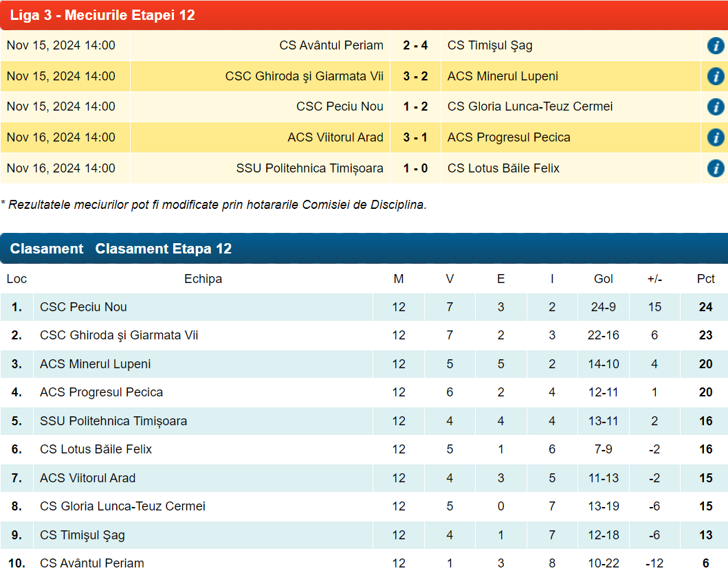
Task: Open info icon for CSC Peciu Nou match
Action: coord(715,107)
